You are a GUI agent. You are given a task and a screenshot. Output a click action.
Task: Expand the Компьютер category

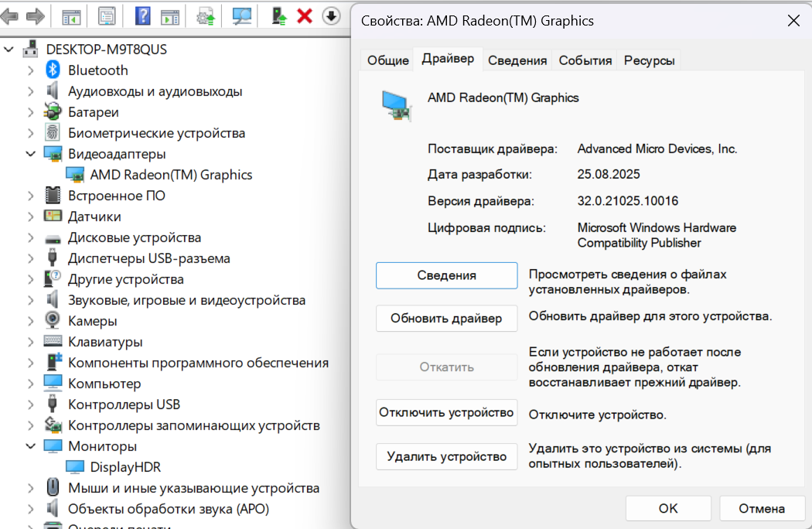(x=31, y=384)
